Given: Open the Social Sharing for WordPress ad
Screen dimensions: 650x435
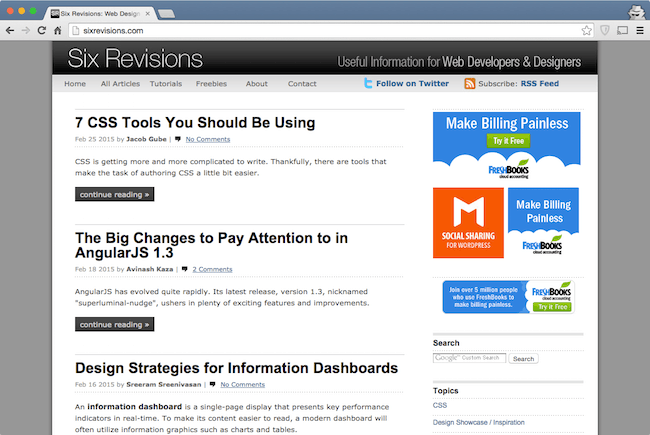Looking at the screenshot, I should [x=468, y=222].
